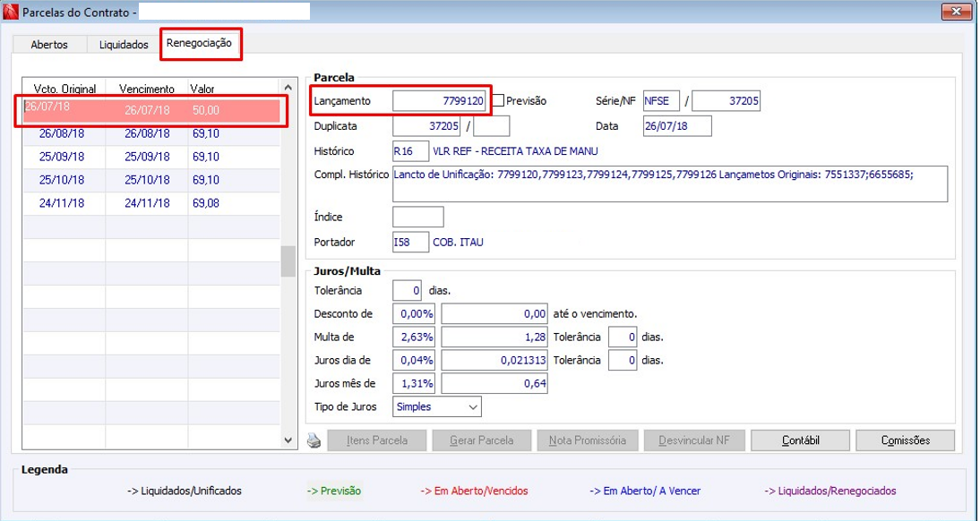Click the Lançamento field with 7799120
Screen dimensions: 980x521
pos(439,100)
